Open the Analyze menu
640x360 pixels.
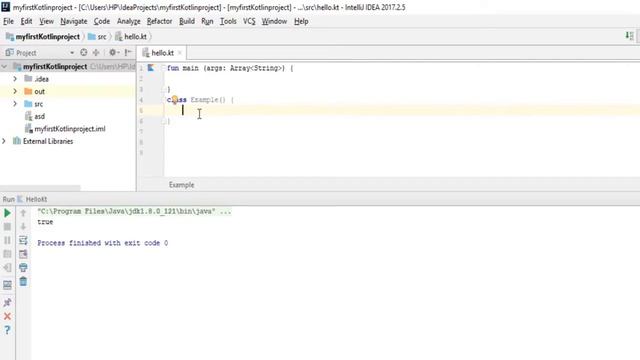[129, 21]
